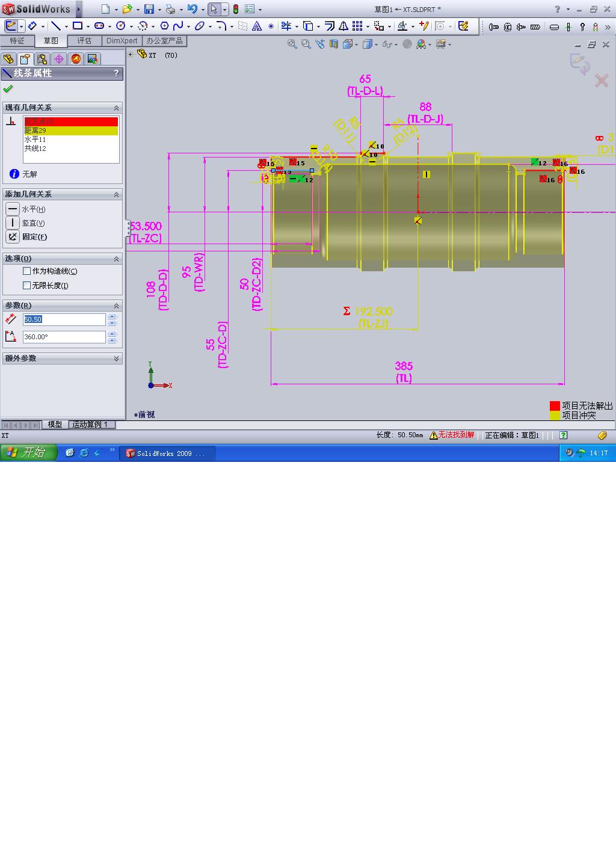This screenshot has width=616, height=842.
Task: Select the red 重叠点15 relation
Action: click(71, 121)
